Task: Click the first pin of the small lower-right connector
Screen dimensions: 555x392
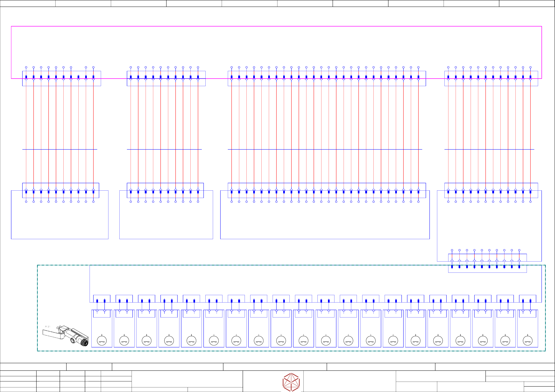Action: [x=452, y=267]
